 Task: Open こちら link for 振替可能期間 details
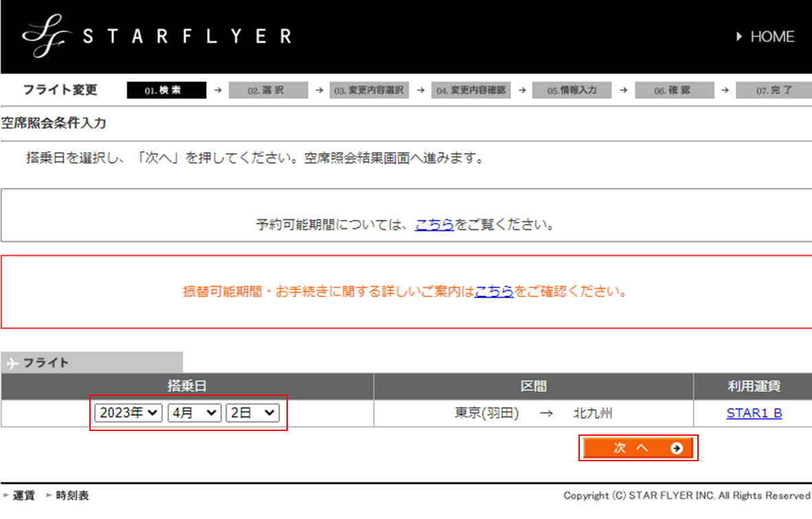pos(494,291)
